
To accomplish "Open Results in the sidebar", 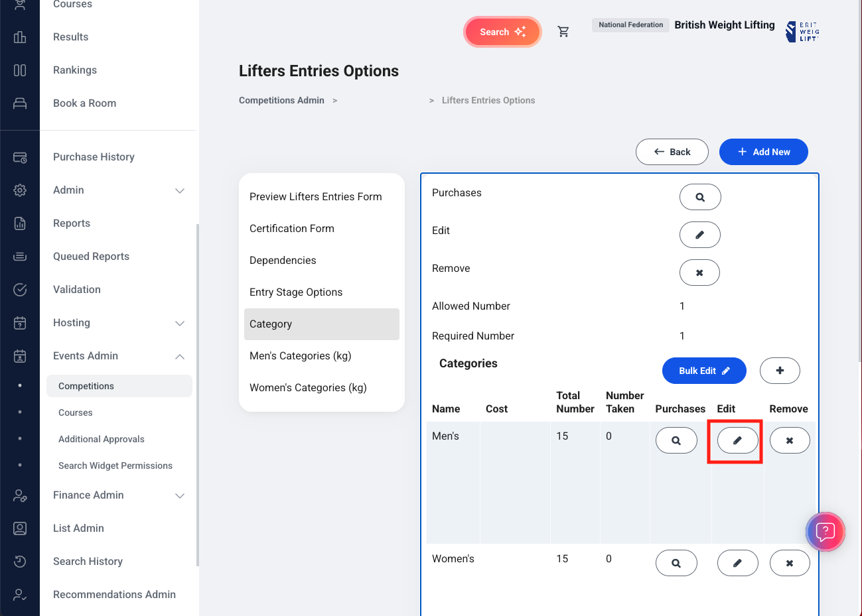I will [70, 37].
